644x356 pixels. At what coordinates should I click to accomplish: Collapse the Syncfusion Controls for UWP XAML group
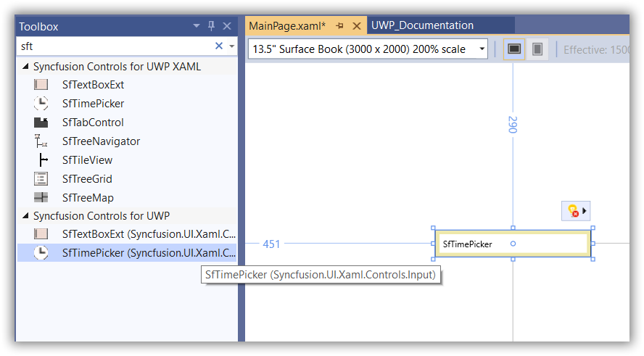(25, 67)
